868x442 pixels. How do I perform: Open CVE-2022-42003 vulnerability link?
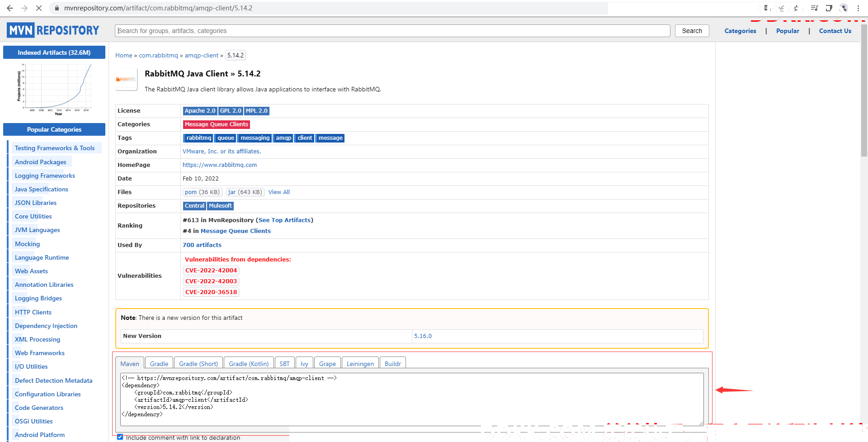(x=211, y=281)
